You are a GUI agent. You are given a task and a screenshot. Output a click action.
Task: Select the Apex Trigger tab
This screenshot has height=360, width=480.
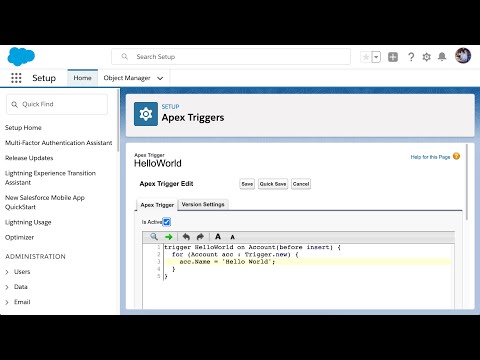[x=157, y=205]
